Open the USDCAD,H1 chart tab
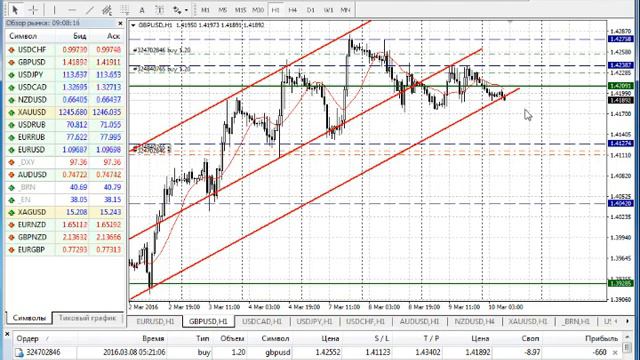 [262, 321]
